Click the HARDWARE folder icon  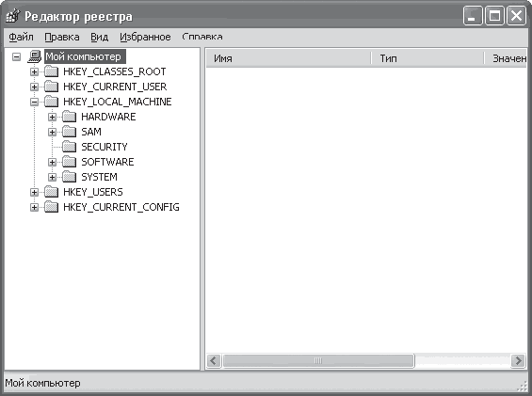70,117
